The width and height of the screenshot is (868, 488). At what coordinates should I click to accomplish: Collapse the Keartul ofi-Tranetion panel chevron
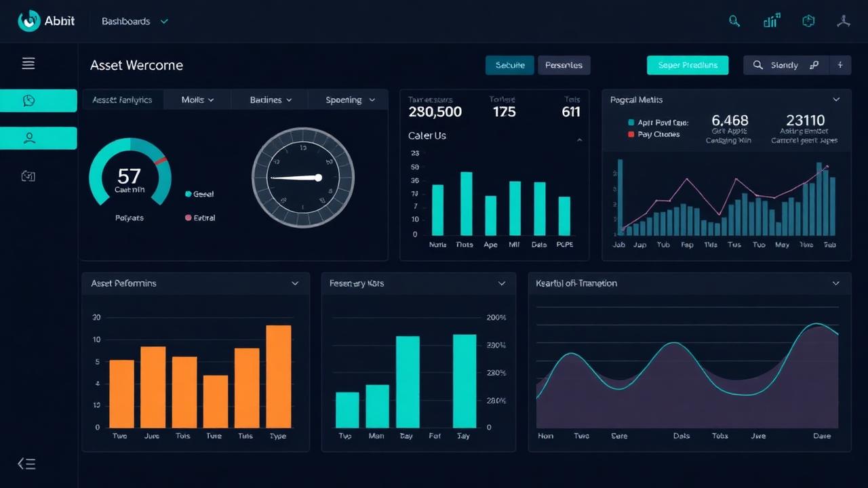point(836,283)
